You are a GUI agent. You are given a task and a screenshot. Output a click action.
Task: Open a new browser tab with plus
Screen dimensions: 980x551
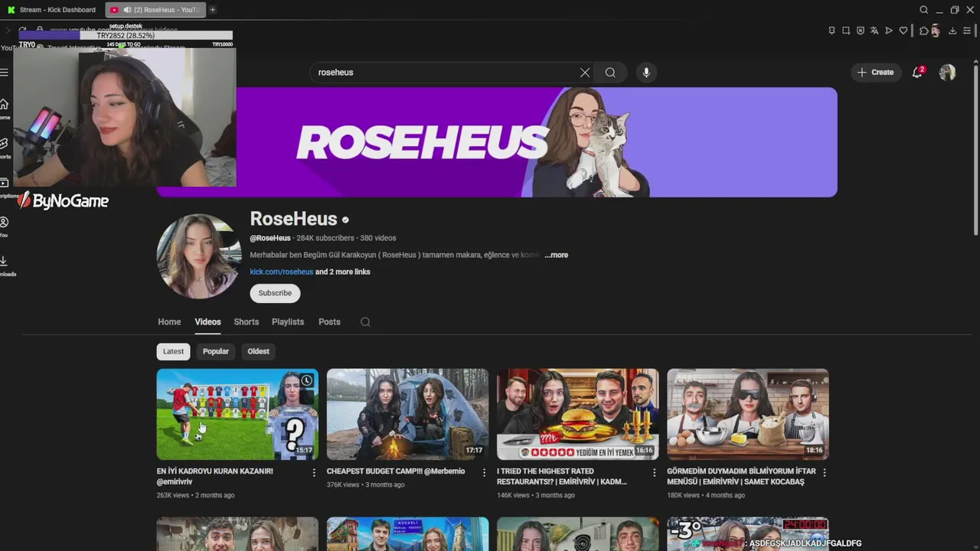tap(212, 10)
